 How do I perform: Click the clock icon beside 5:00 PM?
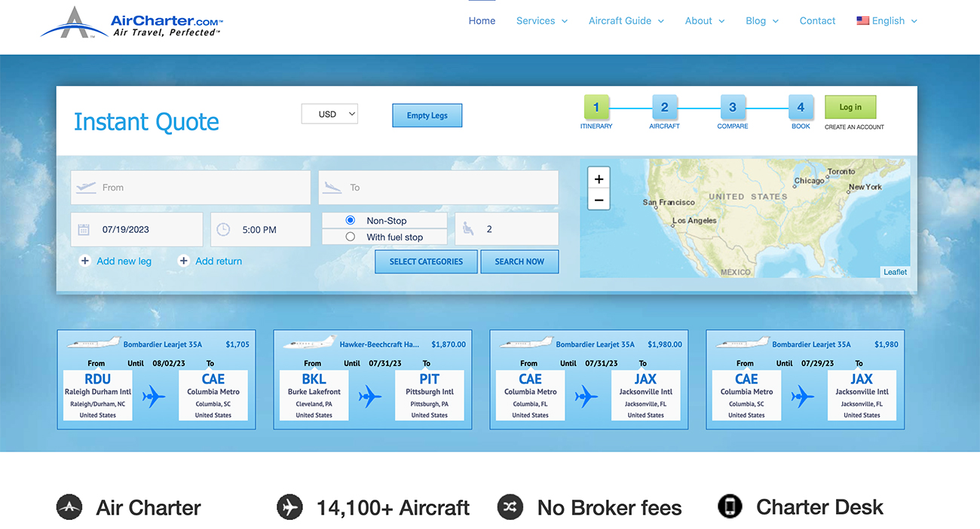click(x=223, y=229)
